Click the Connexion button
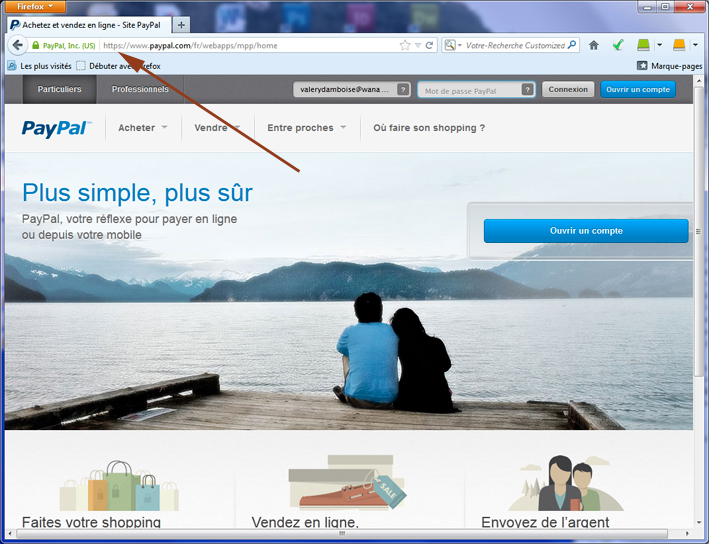The image size is (709, 544). click(x=568, y=89)
